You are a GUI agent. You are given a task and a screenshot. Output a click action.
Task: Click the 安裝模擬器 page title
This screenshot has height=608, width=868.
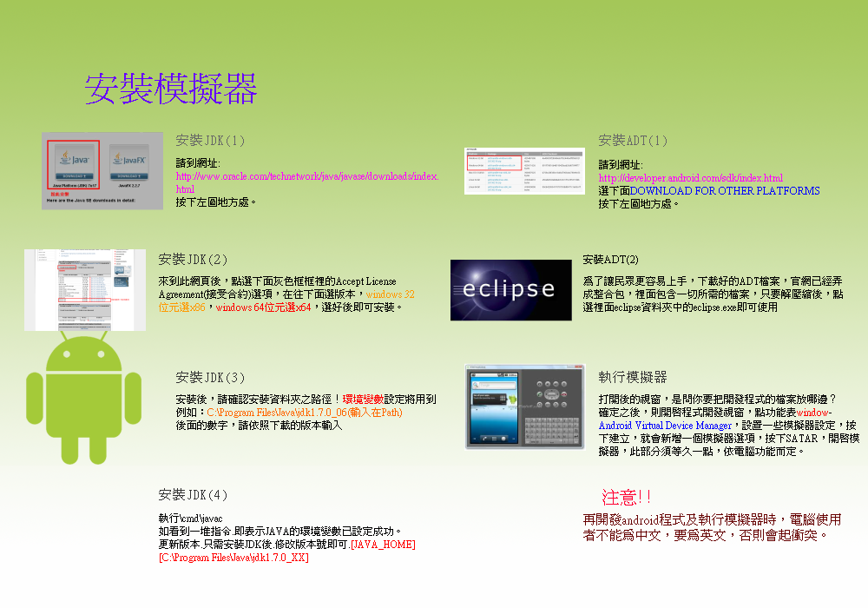point(171,89)
